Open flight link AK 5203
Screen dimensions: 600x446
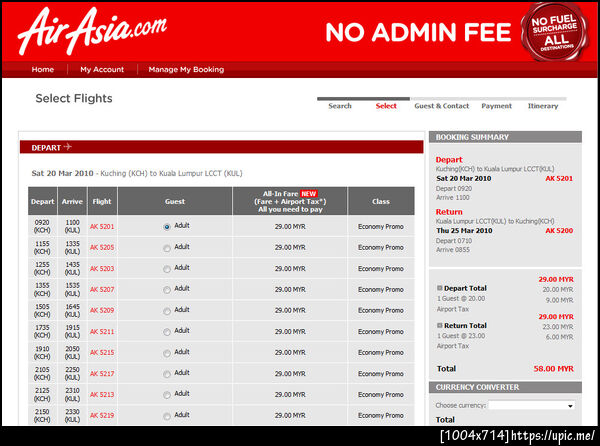pyautogui.click(x=102, y=269)
